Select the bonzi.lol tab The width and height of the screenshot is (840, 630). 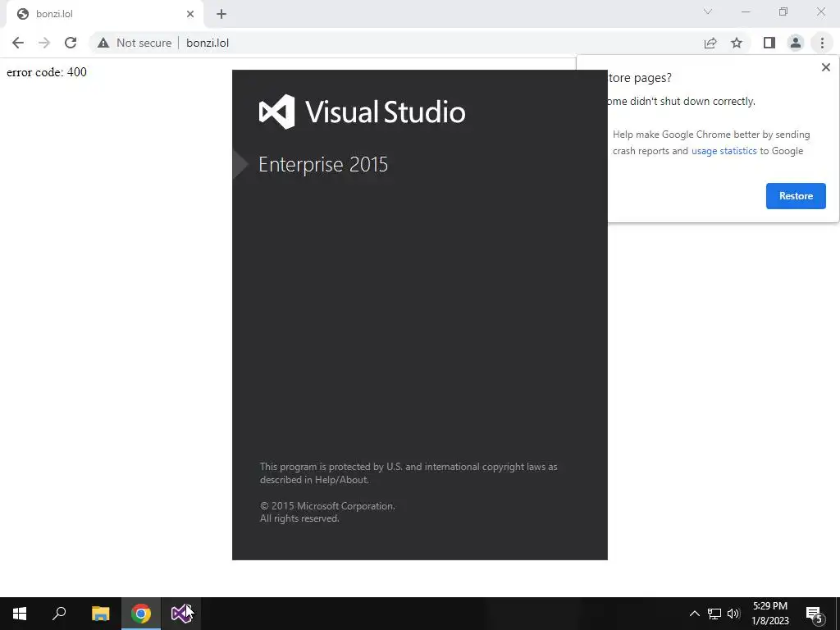104,14
